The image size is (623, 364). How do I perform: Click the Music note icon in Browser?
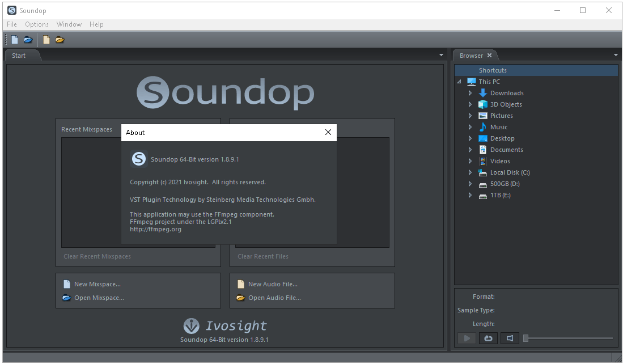[x=483, y=127]
